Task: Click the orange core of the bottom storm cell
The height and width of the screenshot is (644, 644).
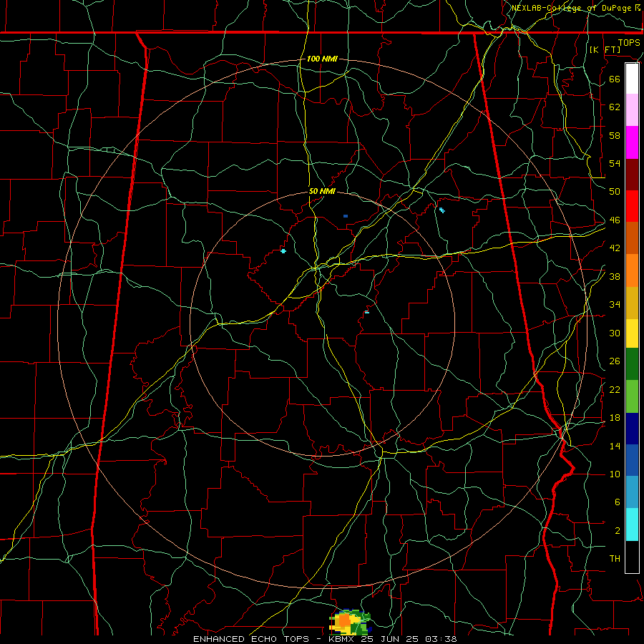Action: (345, 620)
